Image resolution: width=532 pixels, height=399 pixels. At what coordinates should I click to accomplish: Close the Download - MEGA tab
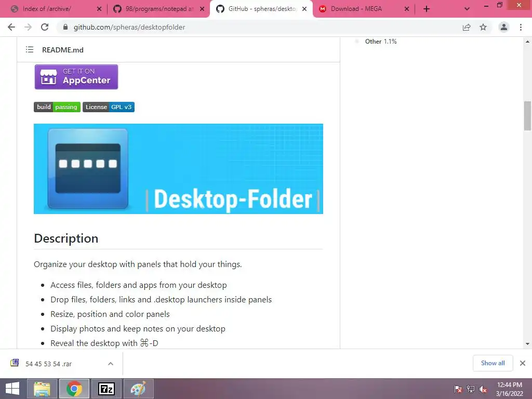407,9
